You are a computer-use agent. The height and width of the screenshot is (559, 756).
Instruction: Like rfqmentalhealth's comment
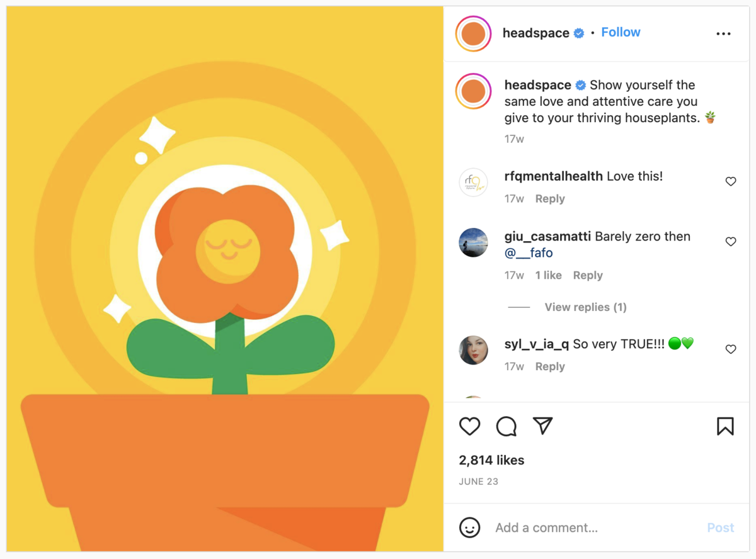click(x=731, y=181)
